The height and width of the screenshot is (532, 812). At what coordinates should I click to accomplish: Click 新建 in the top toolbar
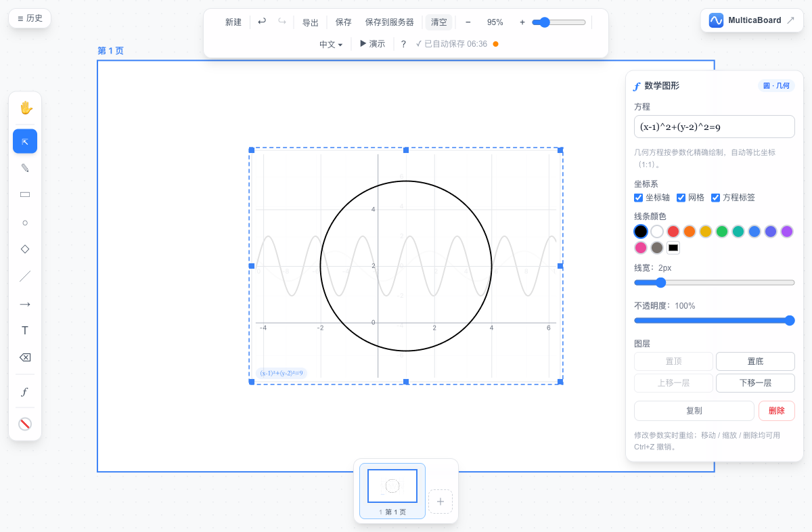tap(233, 22)
